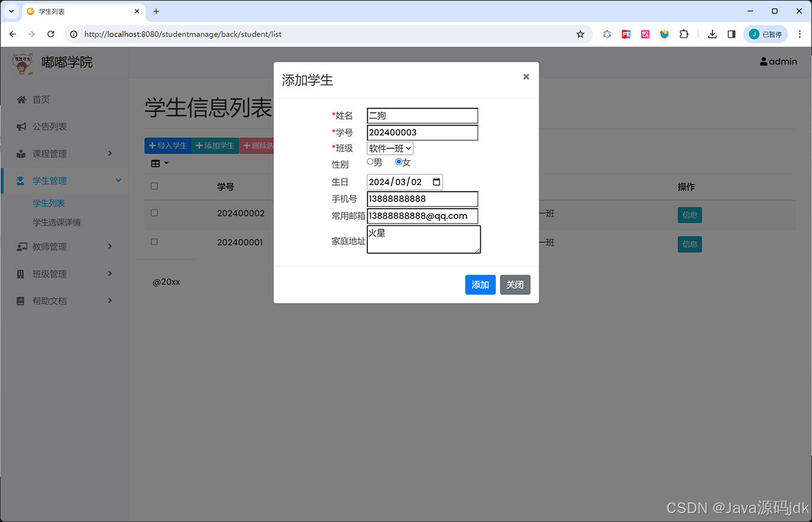
Task: Open new browser tab with plus
Action: (156, 11)
